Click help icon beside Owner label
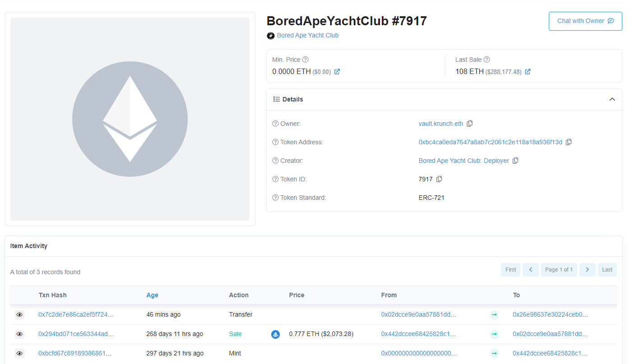Viewport: 630px width, 364px height. [275, 124]
